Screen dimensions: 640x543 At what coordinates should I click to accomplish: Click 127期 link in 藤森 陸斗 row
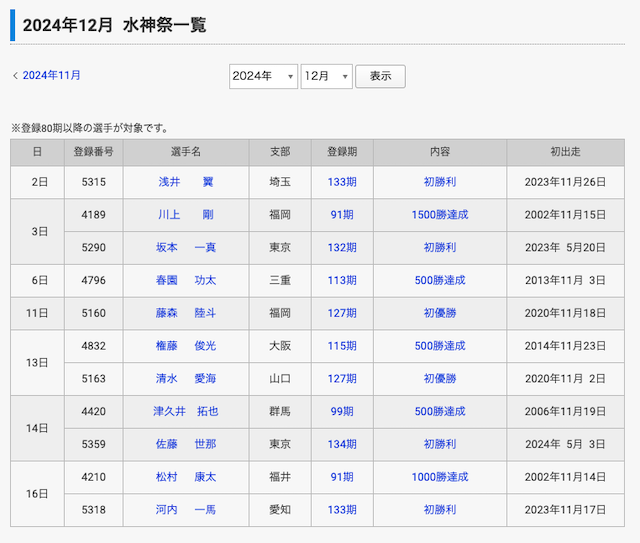[342, 313]
